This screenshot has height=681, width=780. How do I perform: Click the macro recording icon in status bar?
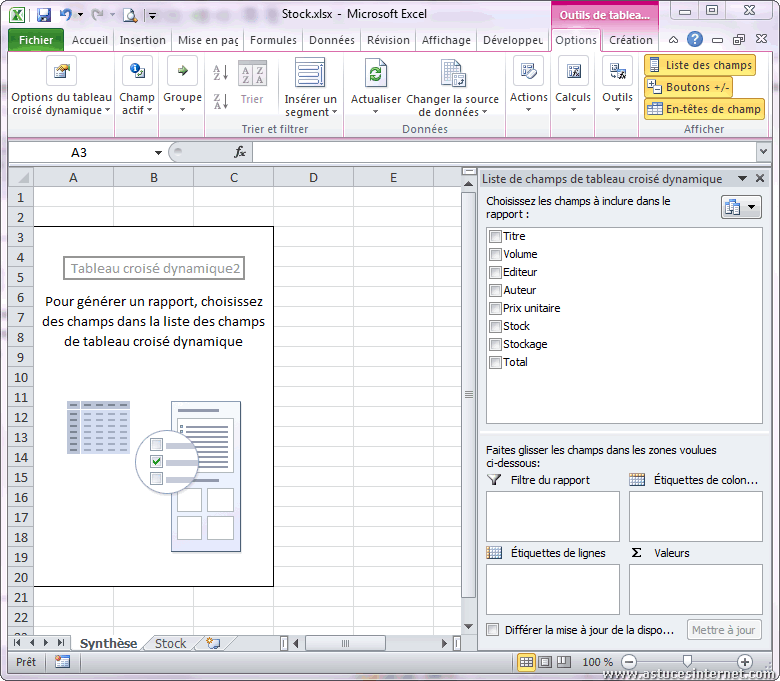62,662
